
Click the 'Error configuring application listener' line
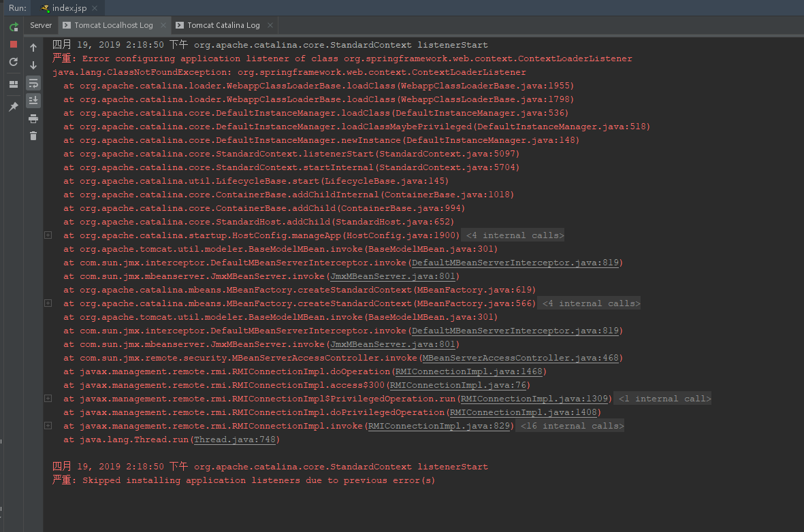(342, 59)
